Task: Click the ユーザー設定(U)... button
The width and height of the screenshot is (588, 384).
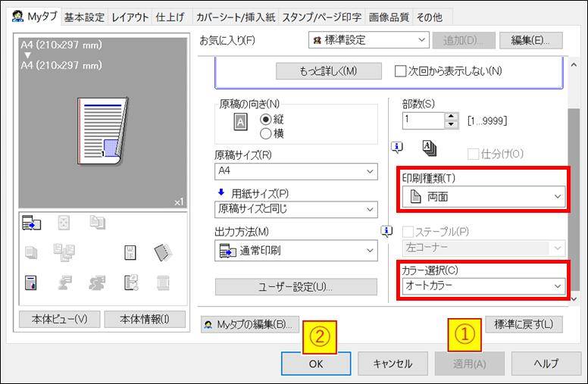Action: tap(296, 287)
